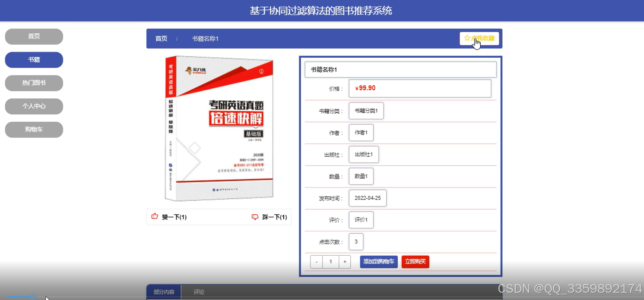Click the price value ¥99.90
Image resolution: width=644 pixels, height=300 pixels.
pyautogui.click(x=365, y=88)
